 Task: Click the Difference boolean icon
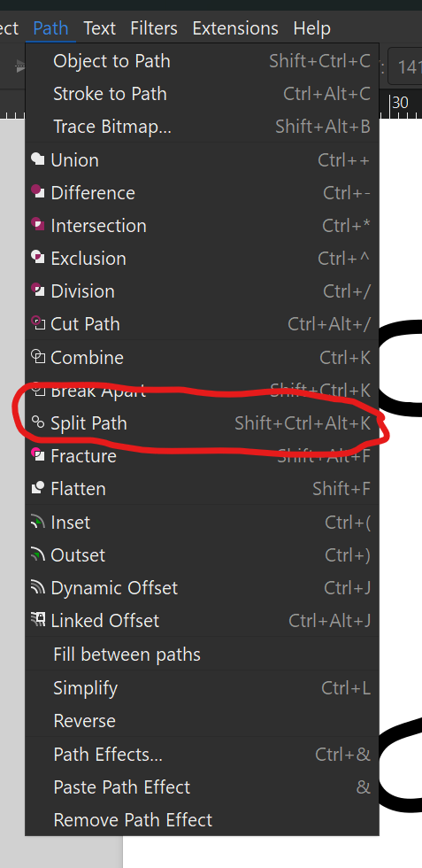(38, 193)
